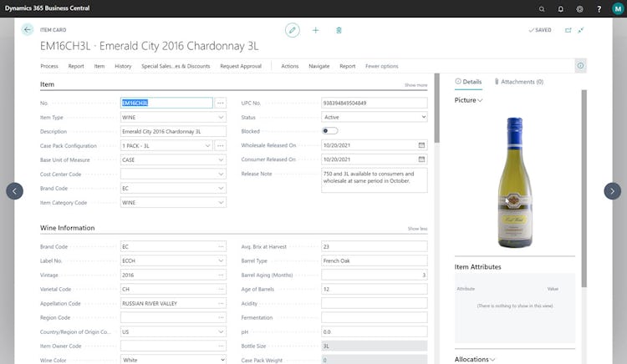The image size is (627, 364).
Task: Click the main form vertical scrollbar
Action: (437, 108)
